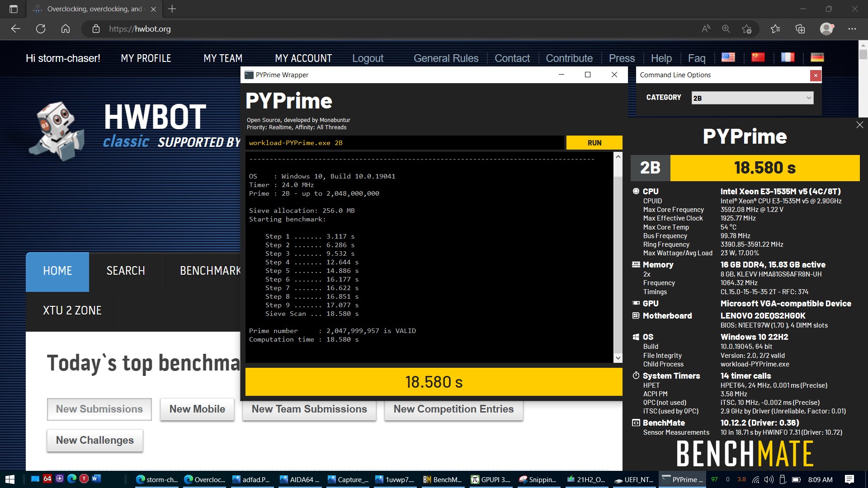The image size is (868, 488).
Task: View site information lock icon
Action: click(x=96, y=29)
